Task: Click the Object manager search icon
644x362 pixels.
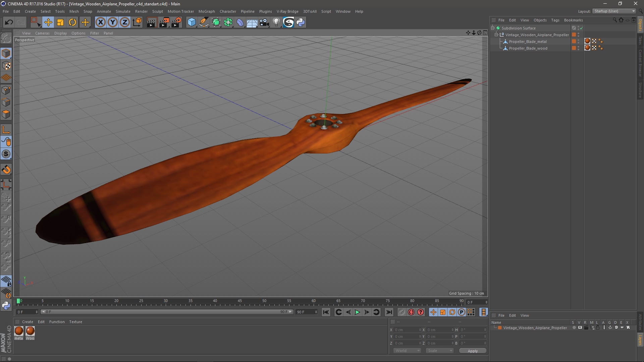Action: point(615,20)
